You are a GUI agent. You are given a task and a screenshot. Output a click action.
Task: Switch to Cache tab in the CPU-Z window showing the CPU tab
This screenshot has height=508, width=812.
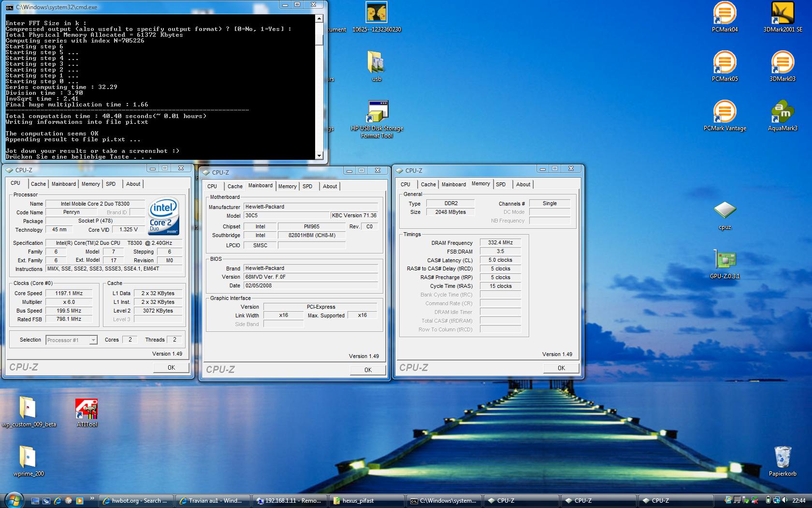pos(38,184)
